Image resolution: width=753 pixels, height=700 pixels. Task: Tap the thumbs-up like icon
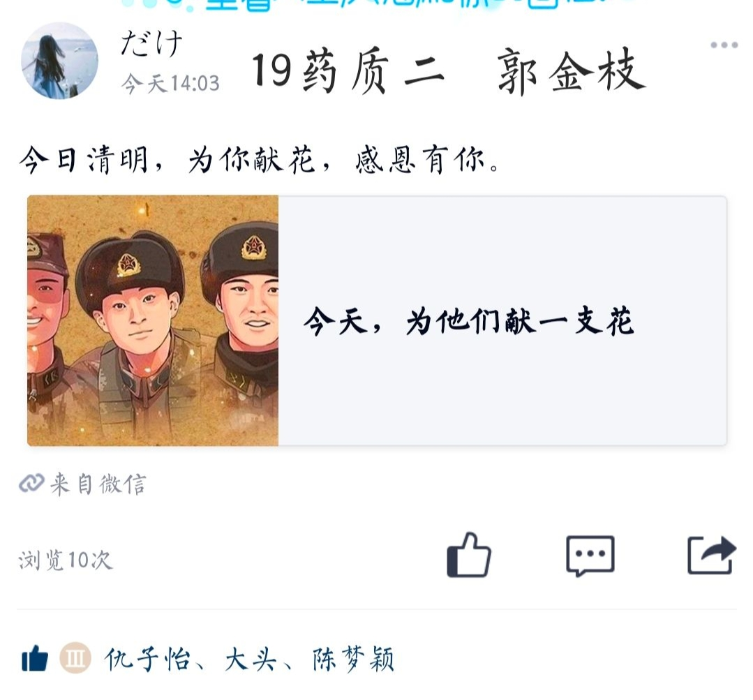click(x=469, y=555)
